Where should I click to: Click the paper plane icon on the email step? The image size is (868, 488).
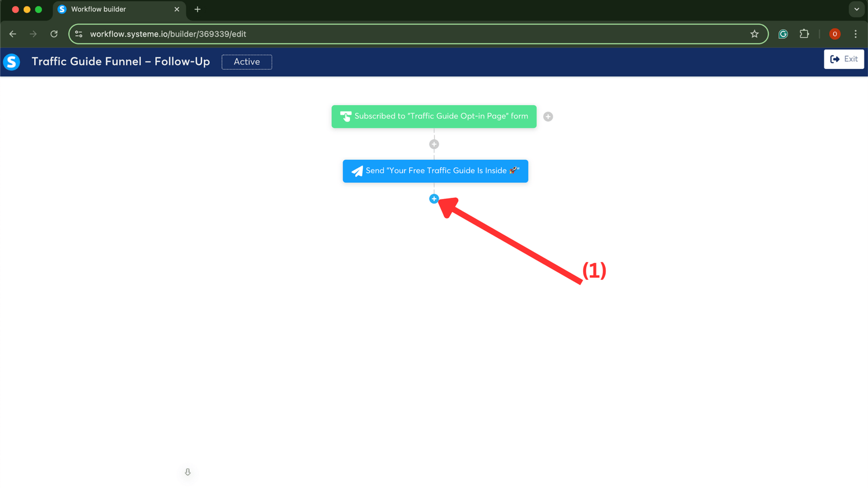[x=357, y=171]
